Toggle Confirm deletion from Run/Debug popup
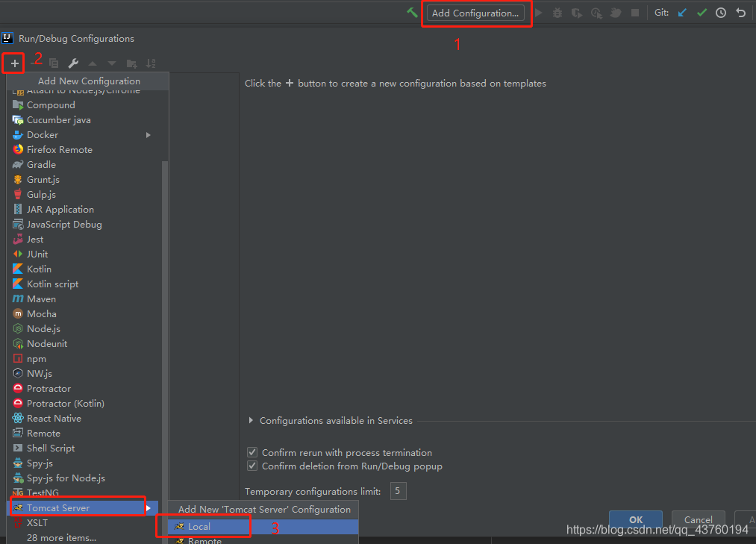Screen dimensions: 756x544 click(252, 466)
